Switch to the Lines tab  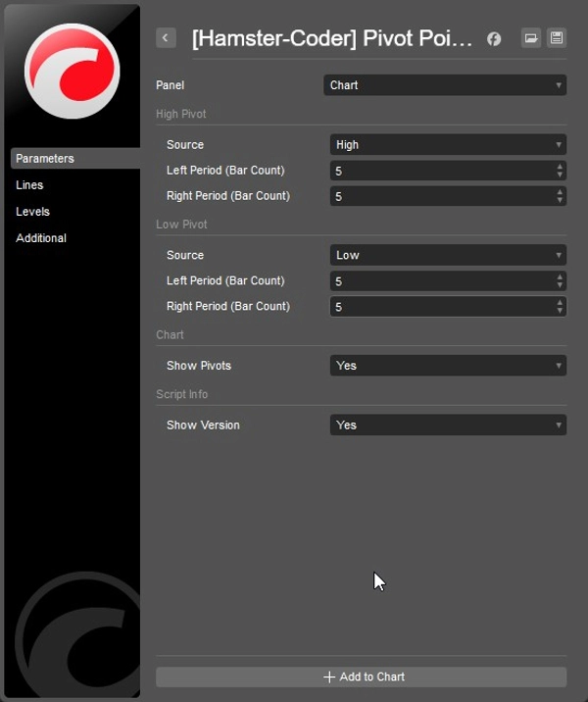coord(29,185)
